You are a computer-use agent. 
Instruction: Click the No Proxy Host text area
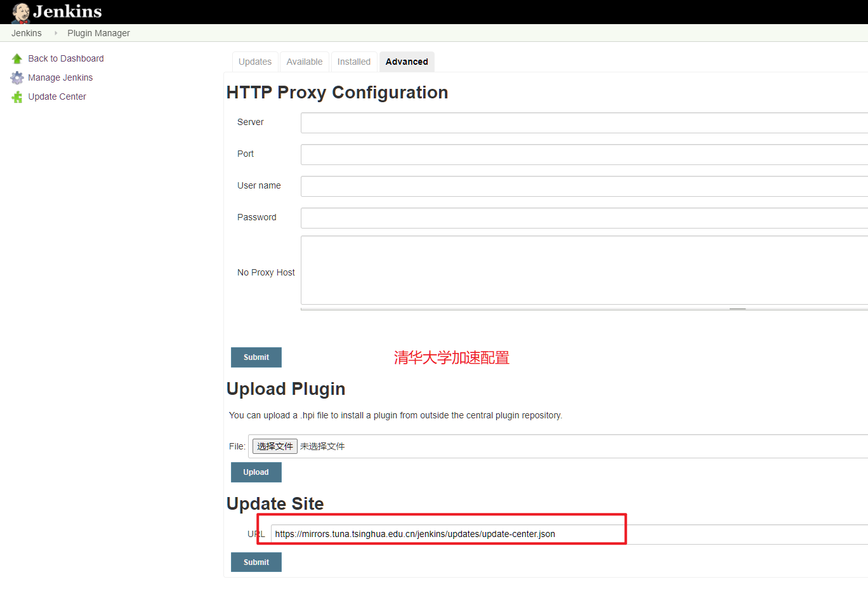tap(584, 270)
